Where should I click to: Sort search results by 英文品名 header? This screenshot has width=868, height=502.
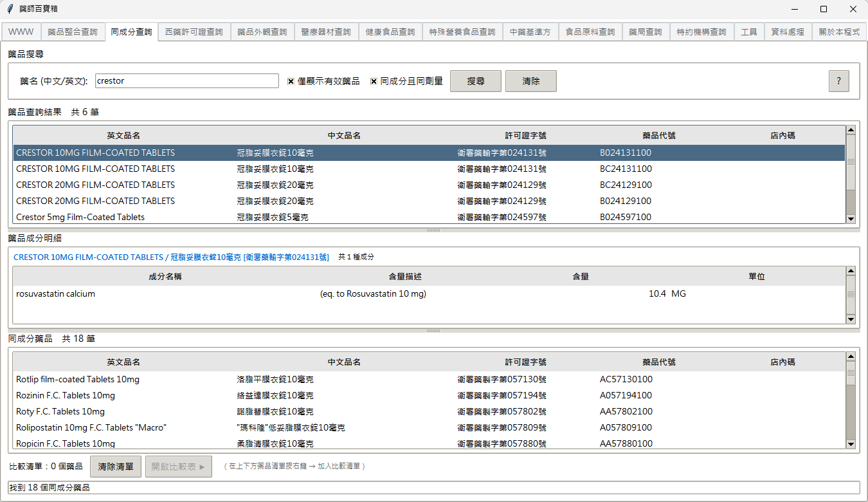(x=123, y=136)
